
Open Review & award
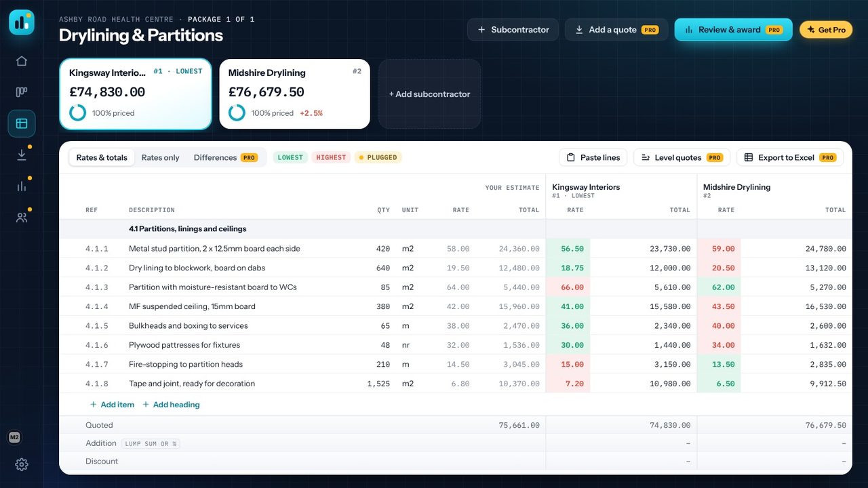(x=733, y=30)
